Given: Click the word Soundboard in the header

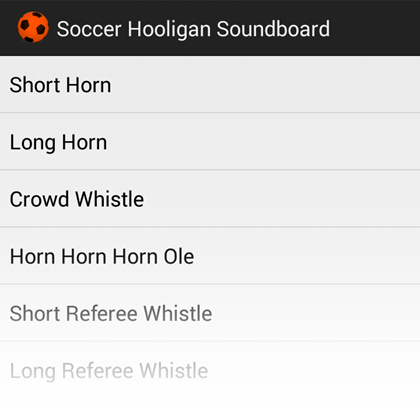Looking at the screenshot, I should coord(273,29).
